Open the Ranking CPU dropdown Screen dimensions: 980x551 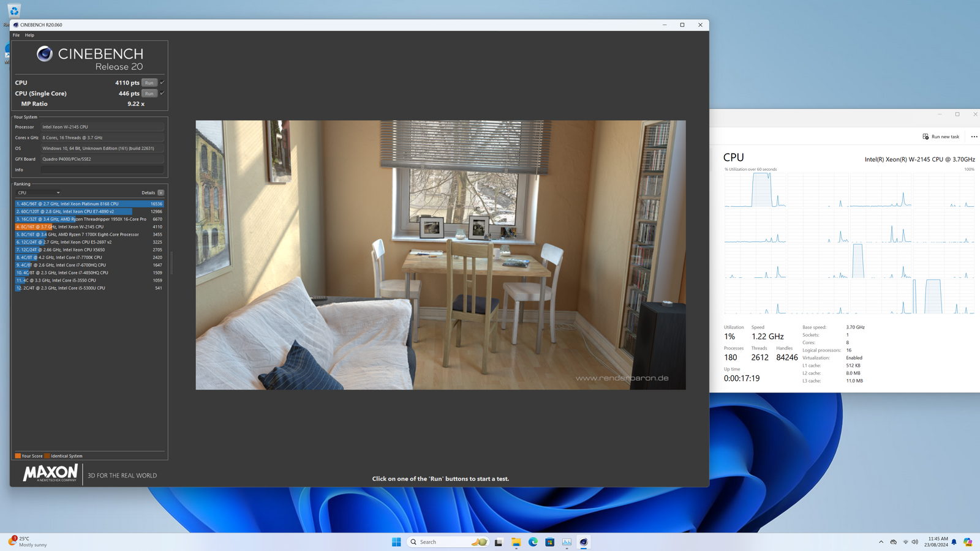point(38,193)
